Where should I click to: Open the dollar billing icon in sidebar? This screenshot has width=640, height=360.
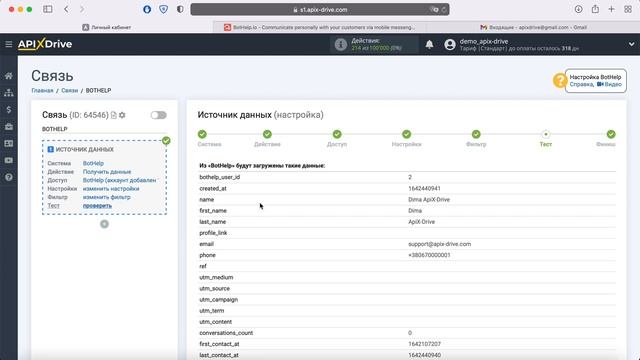[x=9, y=110]
